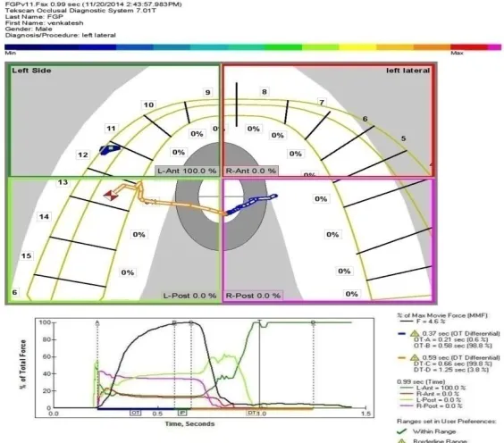Viewport: 504px width, 443px height.
Task: Click the % of Total Force axis title
Action: [x=23, y=364]
